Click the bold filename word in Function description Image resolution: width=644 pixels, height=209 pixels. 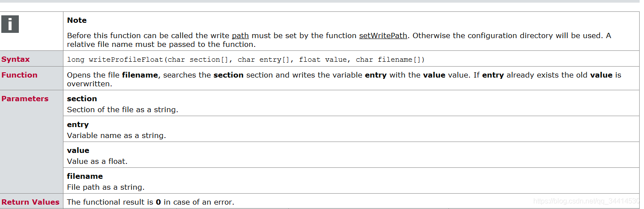[140, 75]
